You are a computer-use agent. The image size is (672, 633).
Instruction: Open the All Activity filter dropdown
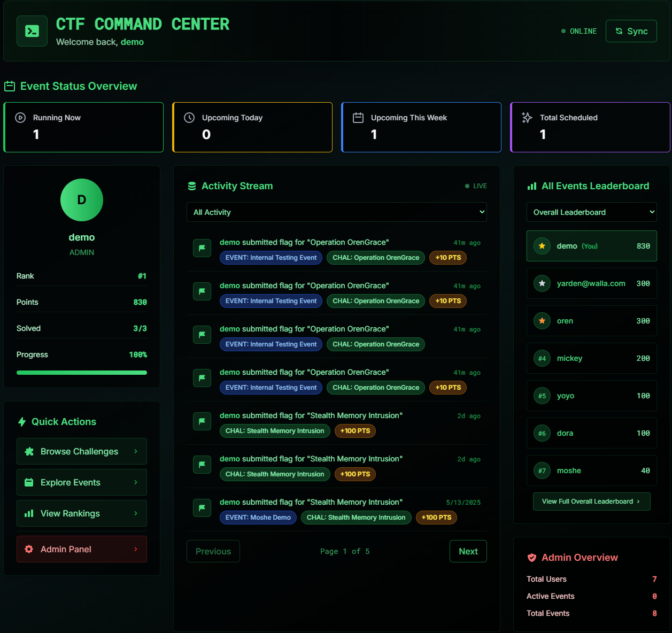[x=337, y=212]
